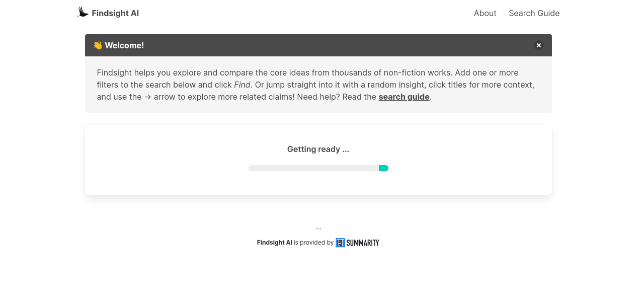Click the "is provided by" footer text

pos(313,243)
